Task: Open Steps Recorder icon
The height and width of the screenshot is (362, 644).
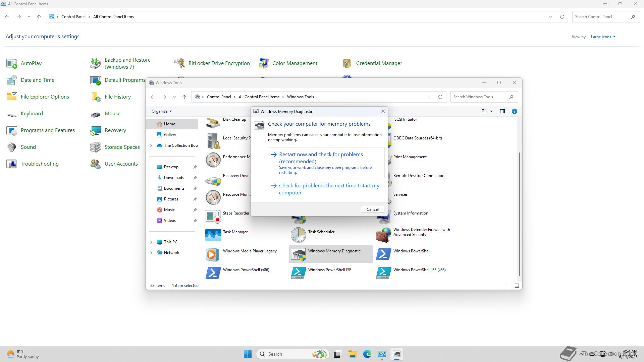Action: (213, 216)
